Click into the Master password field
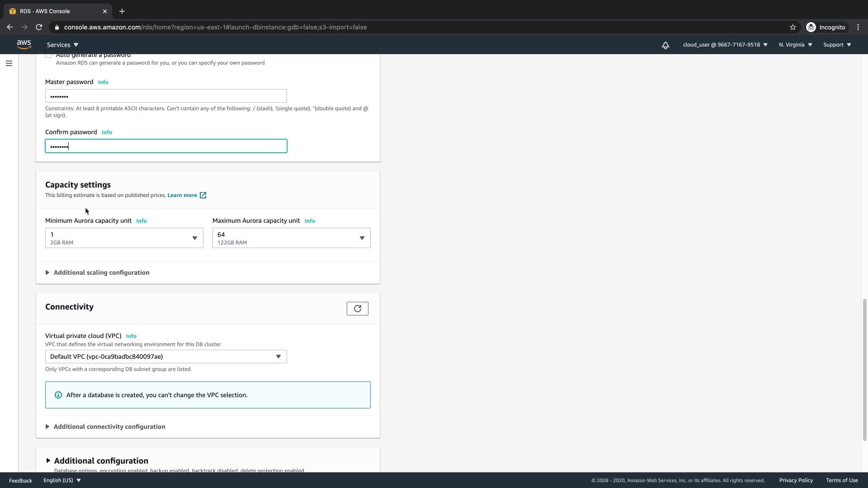868x488 pixels. (166, 96)
